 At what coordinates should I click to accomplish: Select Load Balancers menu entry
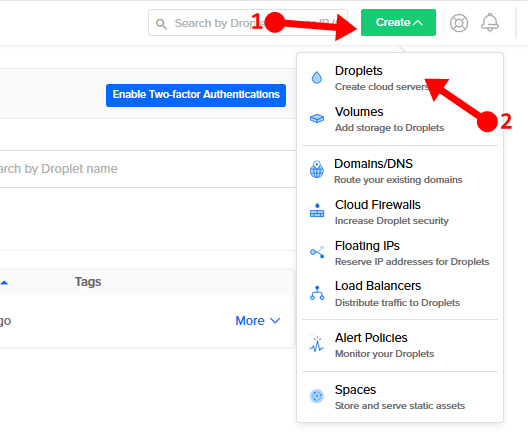point(400,294)
